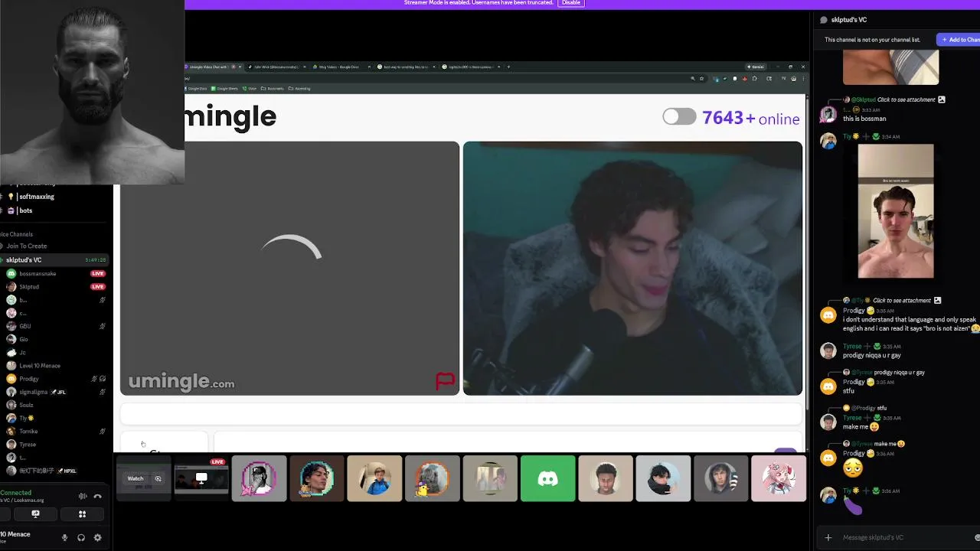Click the disconnect call icon
980x551 pixels.
point(97,497)
